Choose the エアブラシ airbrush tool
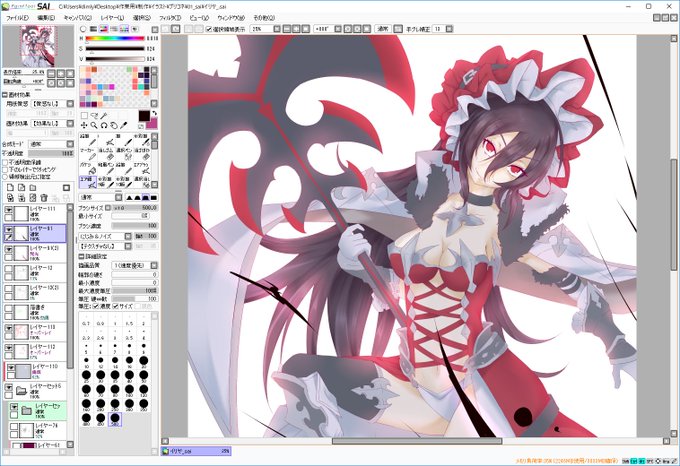The image size is (680, 466). (141, 168)
